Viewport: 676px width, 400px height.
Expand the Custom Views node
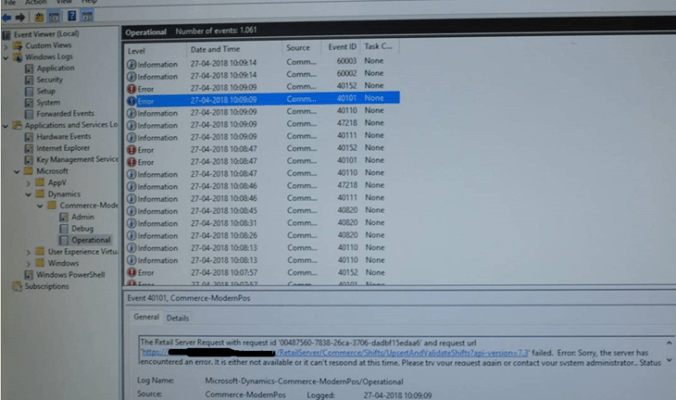(6, 45)
